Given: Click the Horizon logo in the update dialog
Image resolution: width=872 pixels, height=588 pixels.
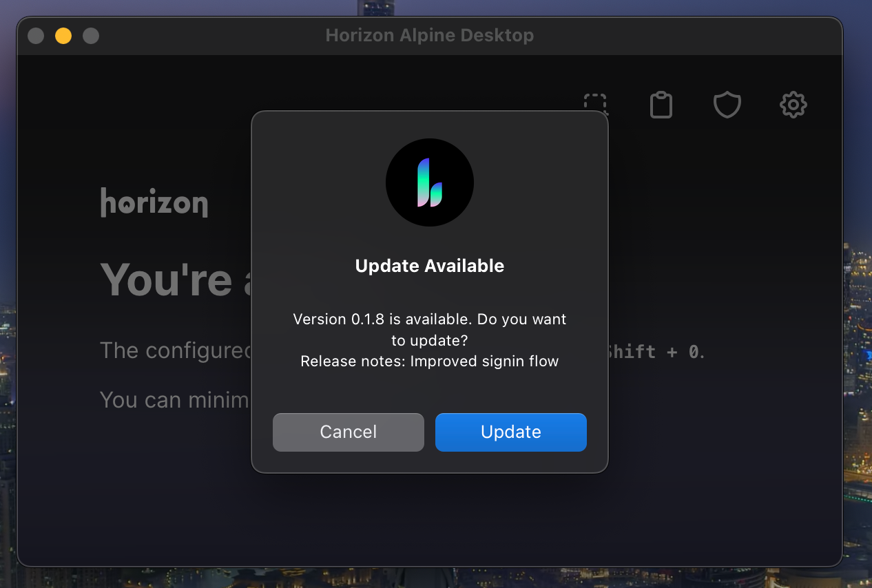Looking at the screenshot, I should pos(429,182).
